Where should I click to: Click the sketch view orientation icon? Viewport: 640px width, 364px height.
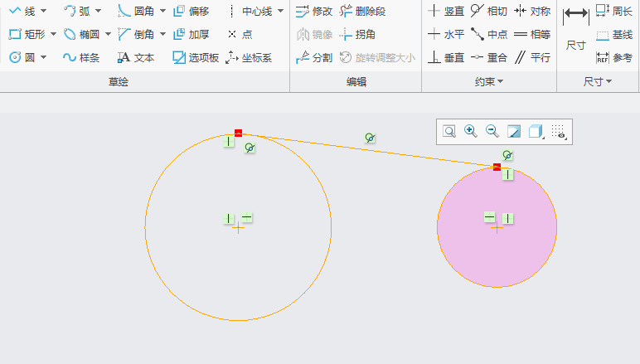click(x=514, y=131)
